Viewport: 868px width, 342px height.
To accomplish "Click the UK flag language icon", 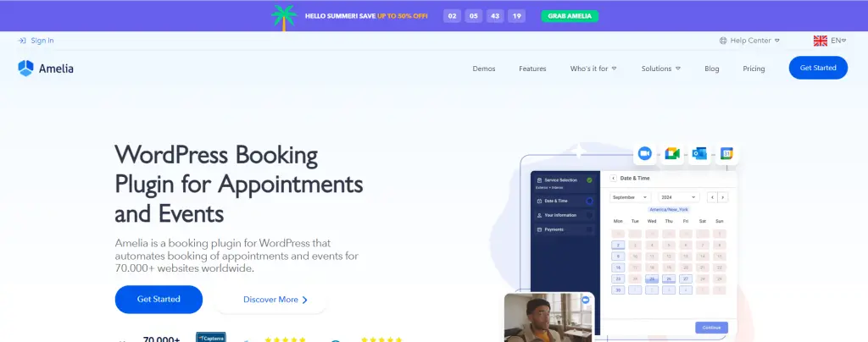I will click(820, 41).
